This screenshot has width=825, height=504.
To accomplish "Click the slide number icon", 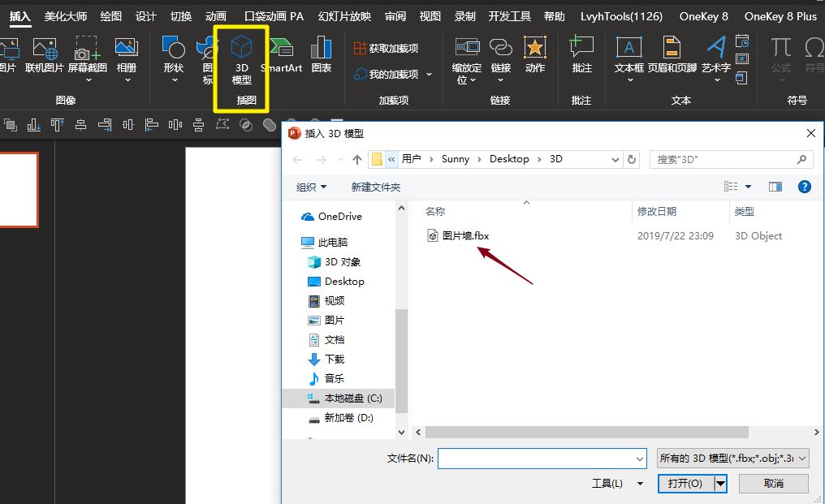I will pyautogui.click(x=742, y=59).
